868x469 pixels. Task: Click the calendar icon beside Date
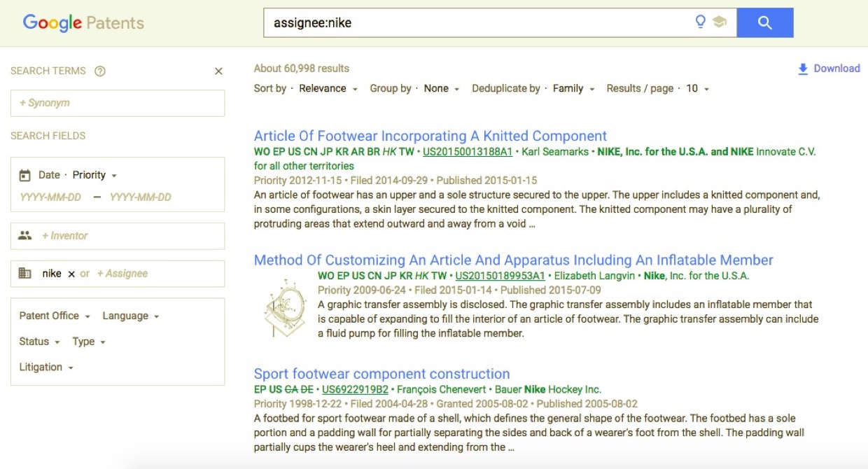point(24,175)
